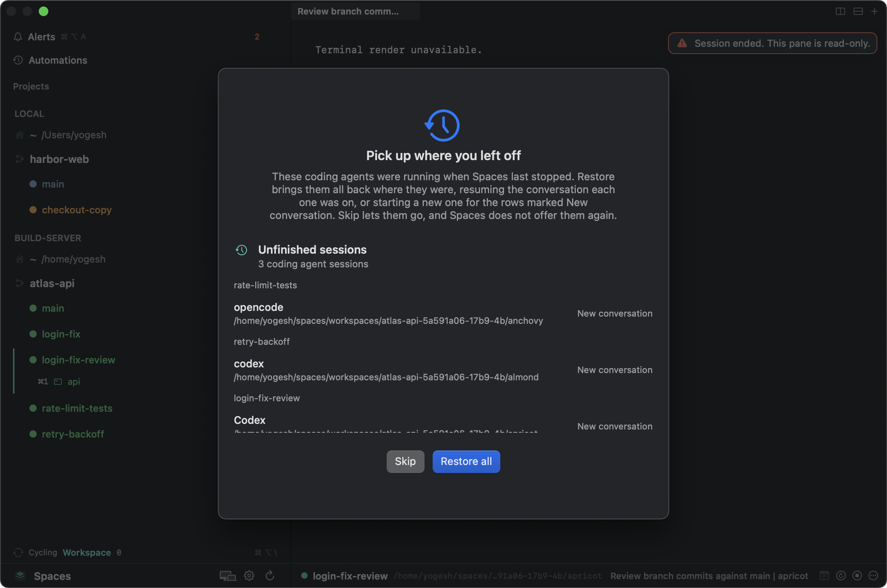Click the Projects heading
This screenshot has height=588, width=887.
tap(31, 86)
